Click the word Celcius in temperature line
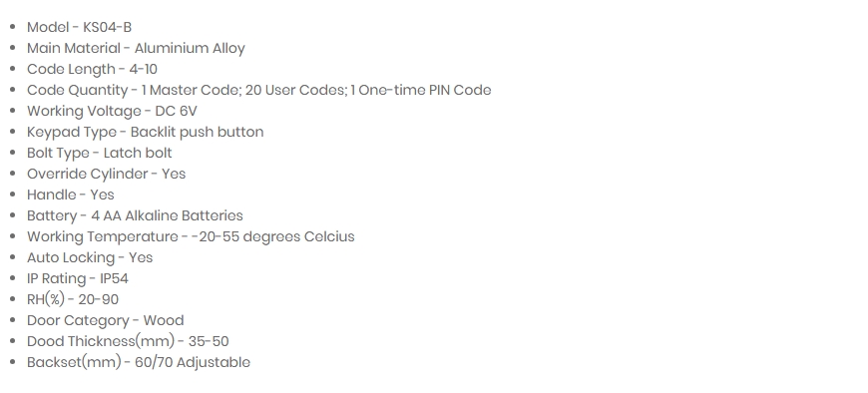The image size is (868, 393). click(x=329, y=237)
